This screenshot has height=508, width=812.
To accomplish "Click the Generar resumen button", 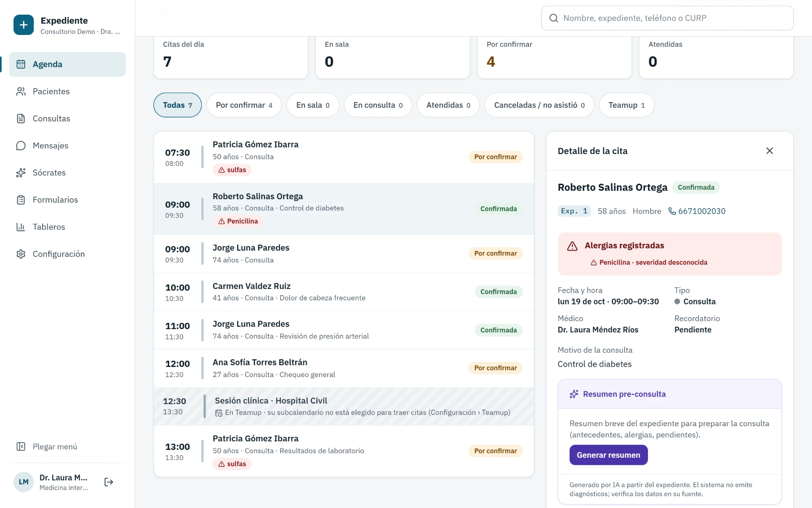I will (608, 455).
